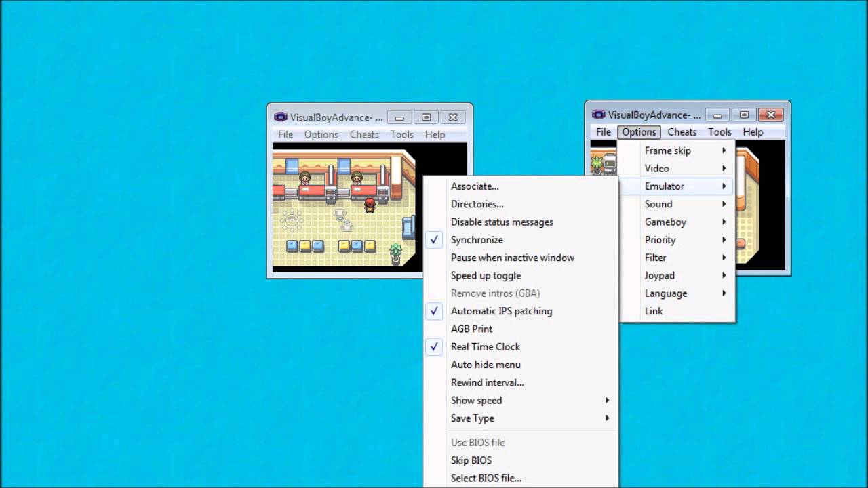Toggle the Real Time Clock option
Image resolution: width=868 pixels, height=488 pixels.
click(x=520, y=346)
